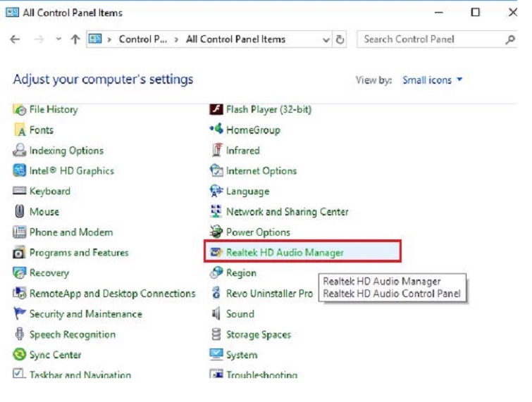Screen dimensions: 532x402
Task: Click the Keyboard icon
Action: (20, 191)
